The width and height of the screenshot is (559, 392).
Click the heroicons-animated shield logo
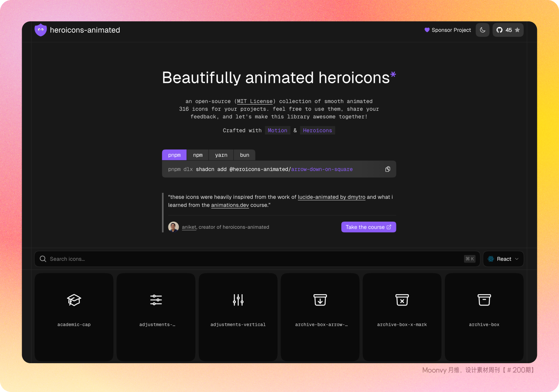pyautogui.click(x=41, y=30)
